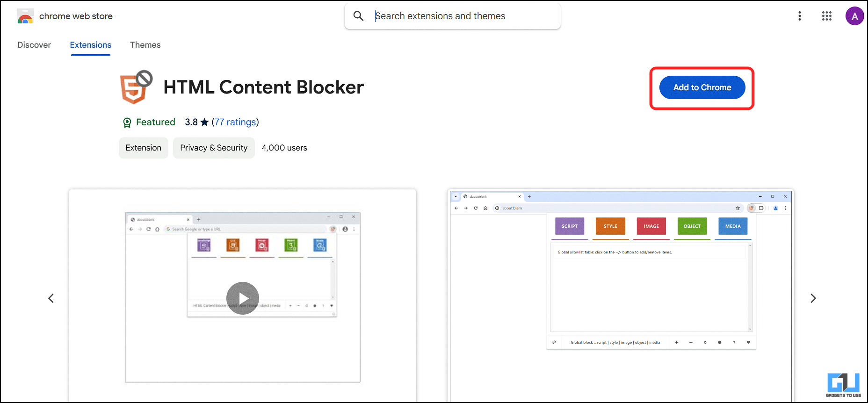Open the account avatar A

click(854, 16)
